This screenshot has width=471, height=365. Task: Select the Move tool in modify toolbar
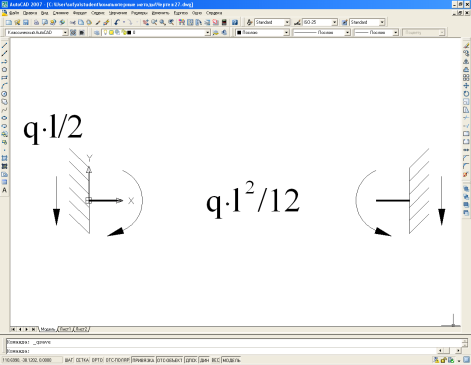[x=466, y=86]
